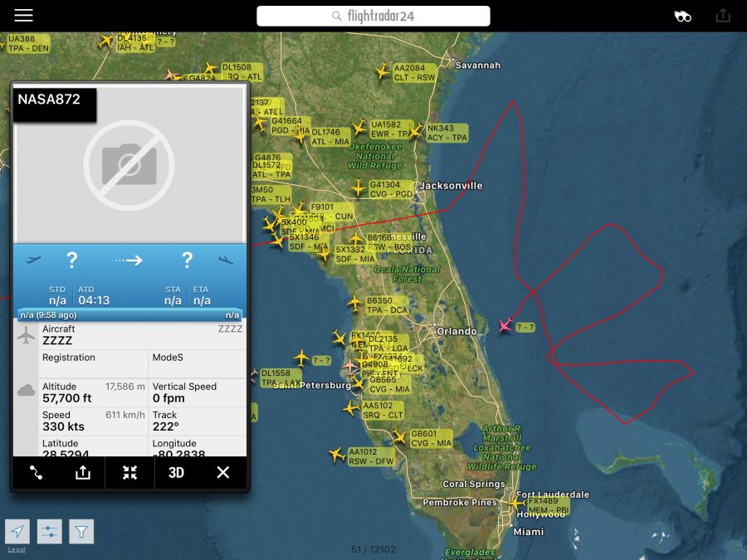Image resolution: width=747 pixels, height=560 pixels.
Task: Center map on my location
Action: point(17,532)
